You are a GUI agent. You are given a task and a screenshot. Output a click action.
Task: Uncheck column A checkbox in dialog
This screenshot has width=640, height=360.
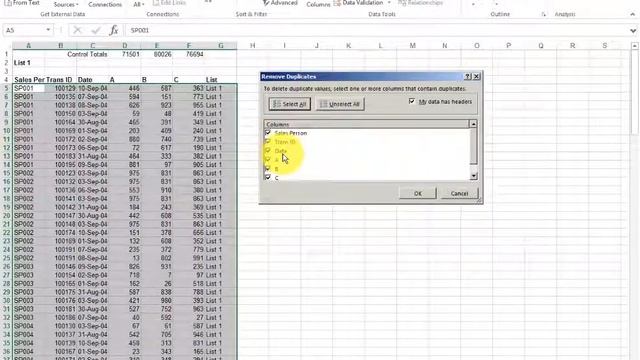pos(268,160)
